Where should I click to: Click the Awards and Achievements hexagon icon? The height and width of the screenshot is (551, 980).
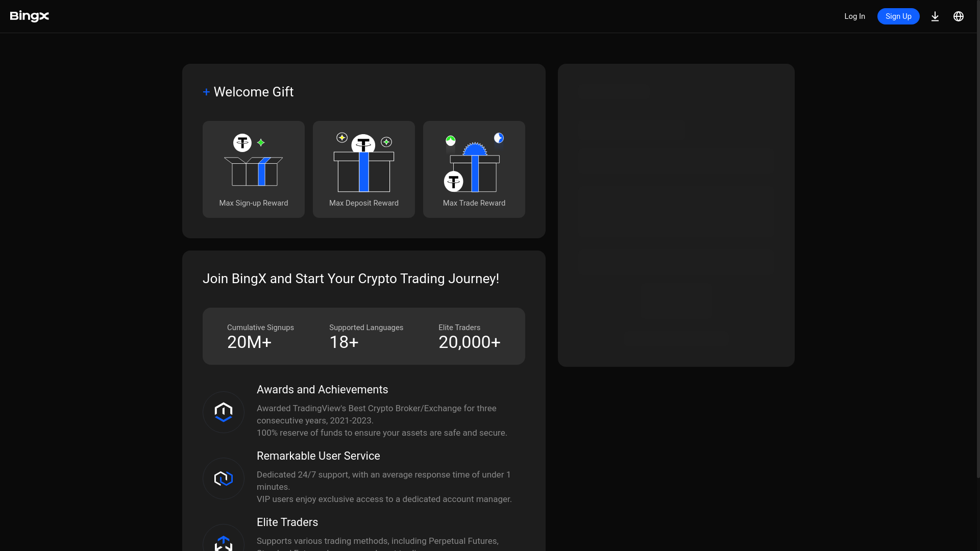224,412
